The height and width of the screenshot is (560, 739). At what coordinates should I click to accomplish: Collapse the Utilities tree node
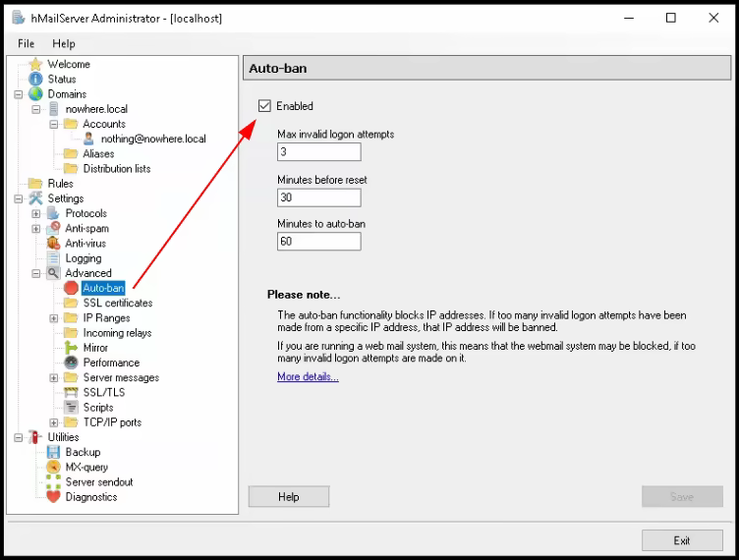[x=19, y=437]
